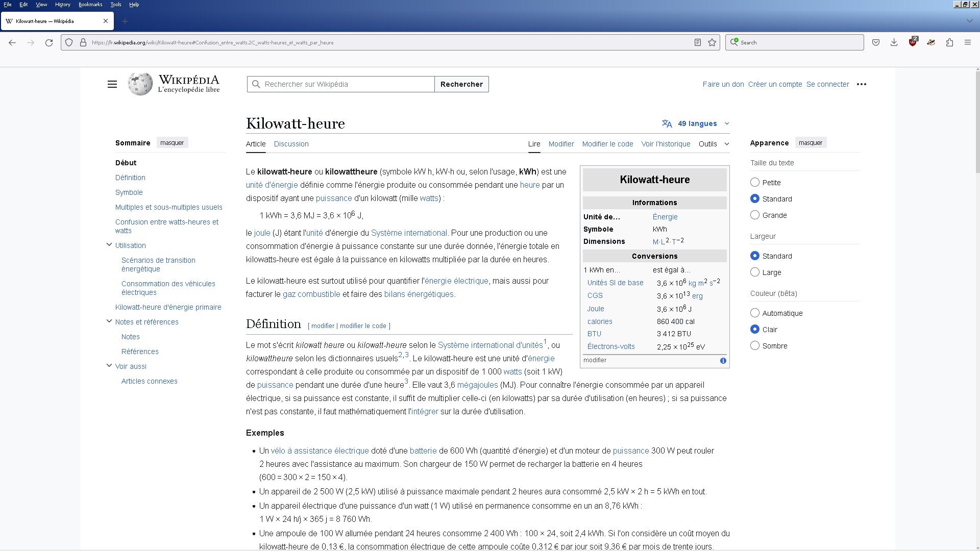
Task: Click the infobox information icon
Action: [x=723, y=361]
